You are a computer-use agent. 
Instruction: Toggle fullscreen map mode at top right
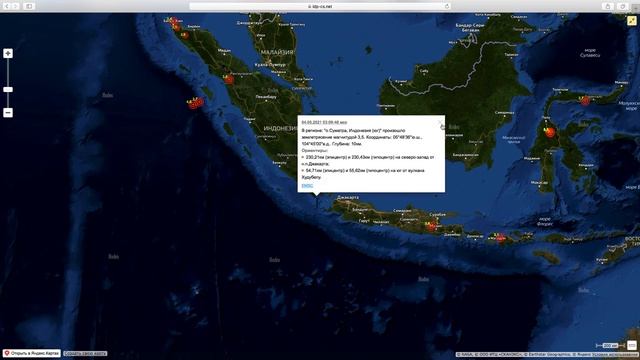[x=632, y=21]
